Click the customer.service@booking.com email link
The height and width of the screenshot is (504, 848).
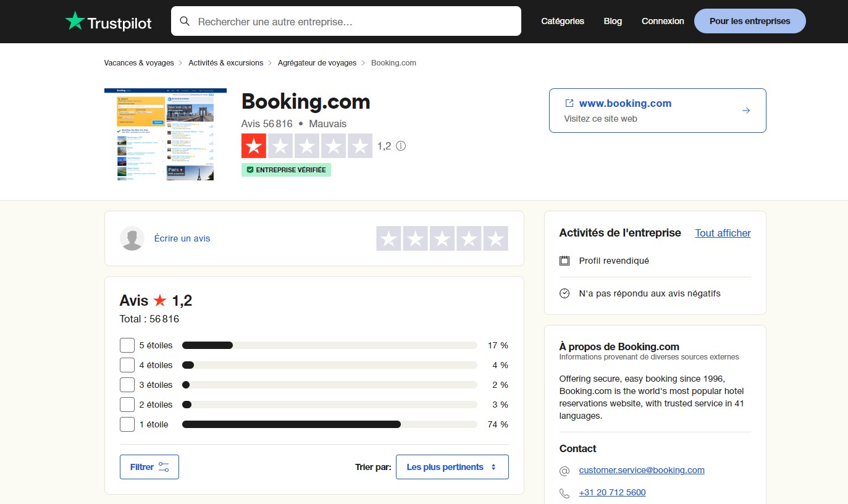[x=642, y=470]
